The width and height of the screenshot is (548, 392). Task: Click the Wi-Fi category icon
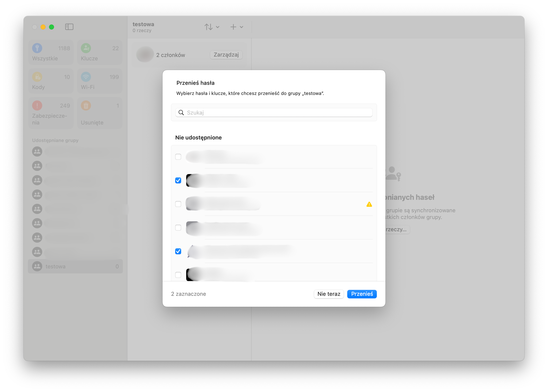(x=86, y=77)
